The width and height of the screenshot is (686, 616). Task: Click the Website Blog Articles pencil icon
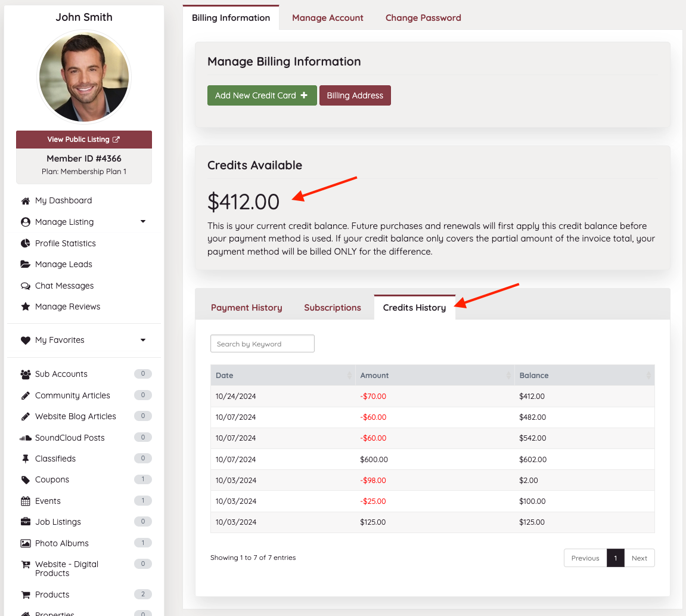pyautogui.click(x=26, y=417)
